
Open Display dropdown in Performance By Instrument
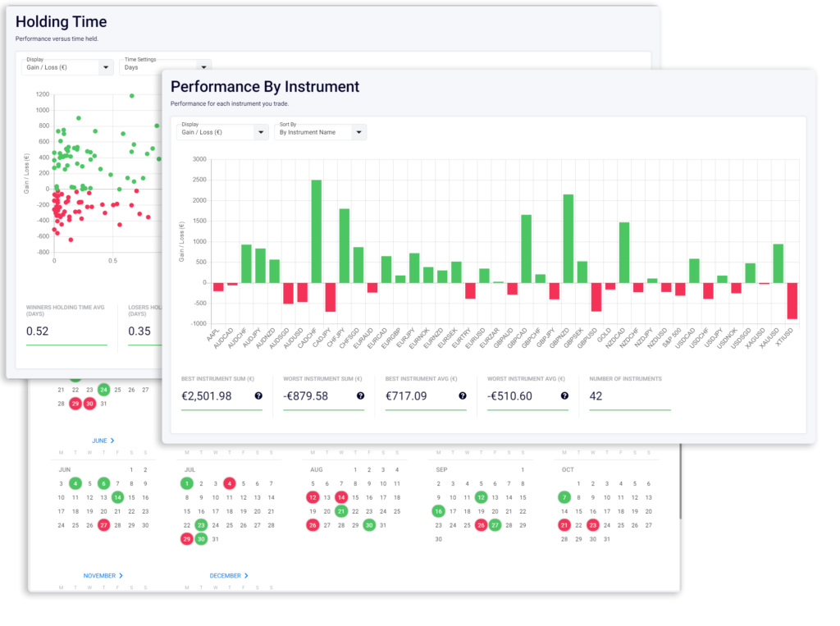tap(221, 132)
